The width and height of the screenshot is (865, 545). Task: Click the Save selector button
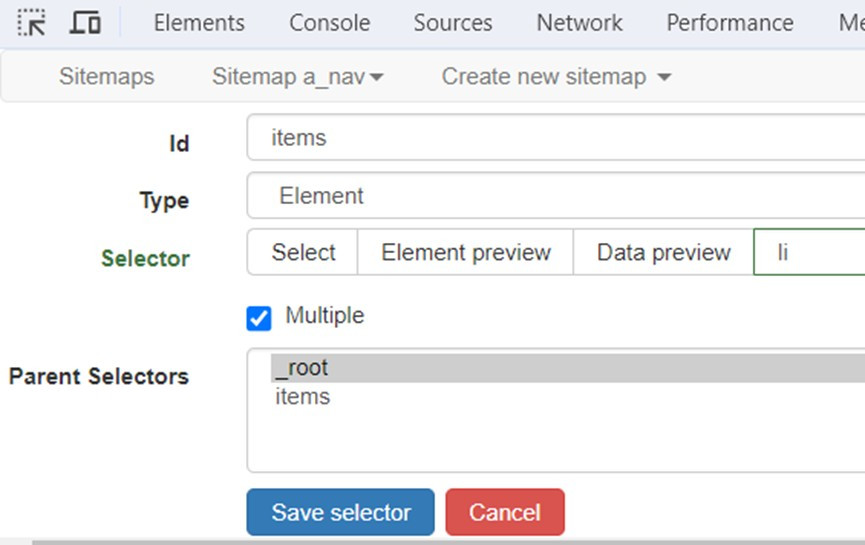pos(340,513)
